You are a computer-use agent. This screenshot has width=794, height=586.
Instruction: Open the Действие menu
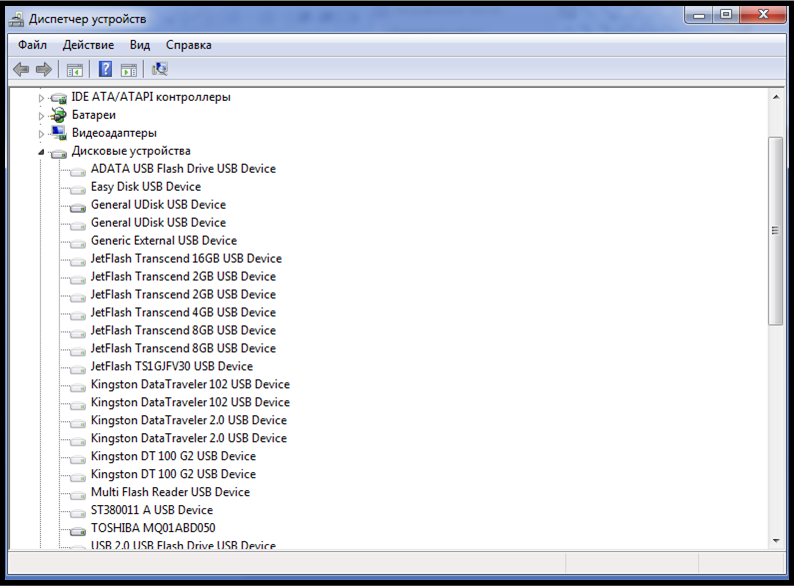pos(88,45)
